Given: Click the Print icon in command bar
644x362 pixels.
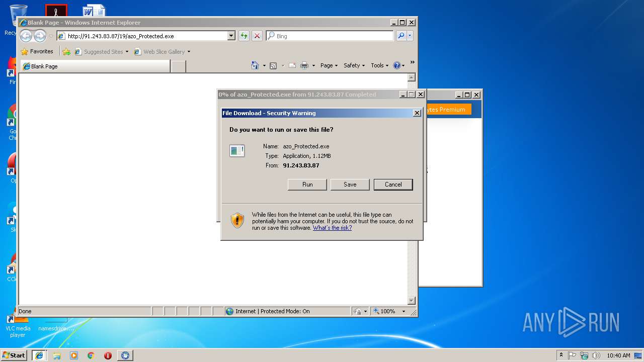Looking at the screenshot, I should [x=304, y=65].
